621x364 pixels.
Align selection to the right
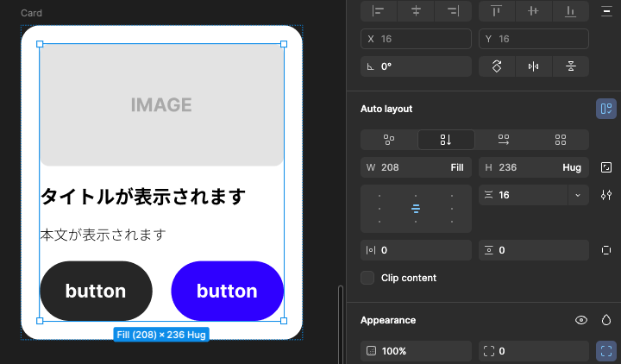453,11
